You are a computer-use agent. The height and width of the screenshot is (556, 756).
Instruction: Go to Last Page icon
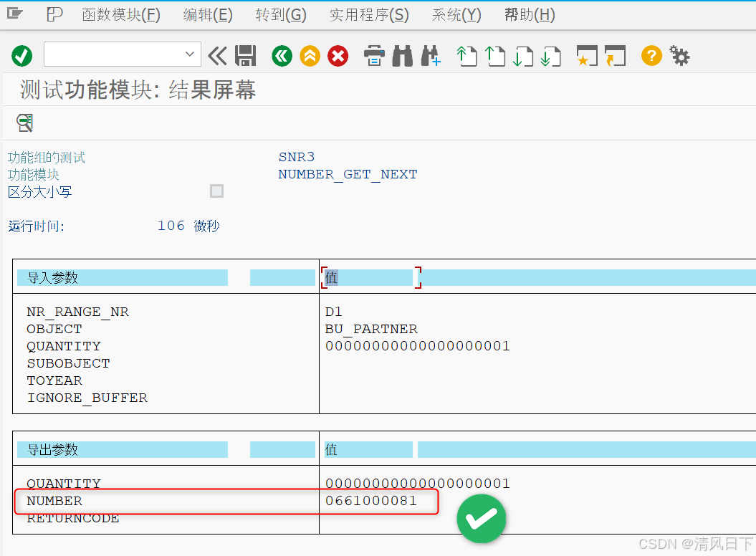(551, 56)
